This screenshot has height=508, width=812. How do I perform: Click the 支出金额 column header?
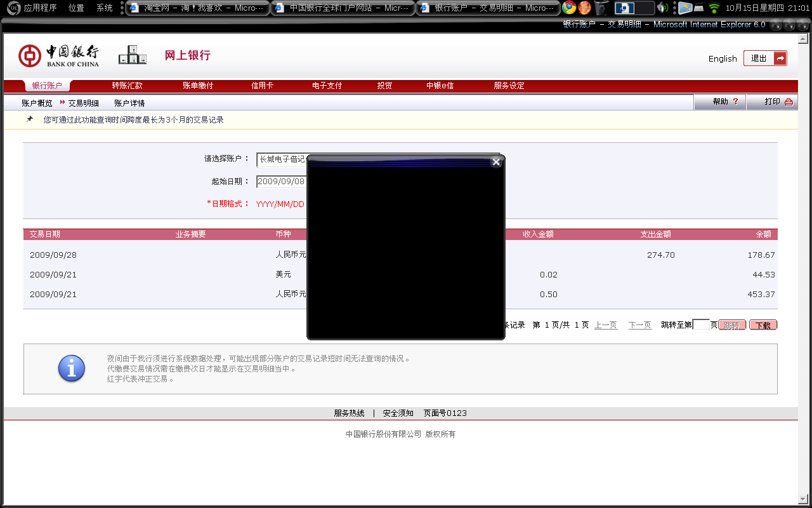click(x=655, y=234)
